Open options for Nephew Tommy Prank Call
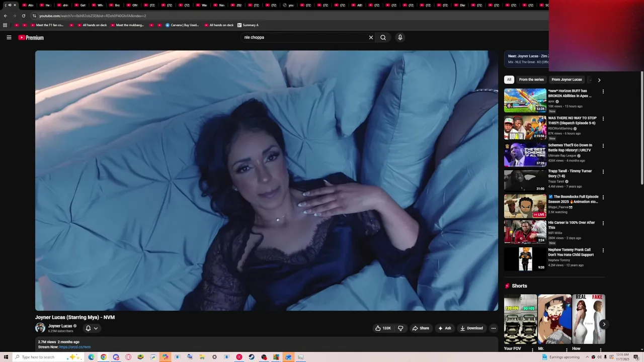The width and height of the screenshot is (644, 362). [x=603, y=250]
